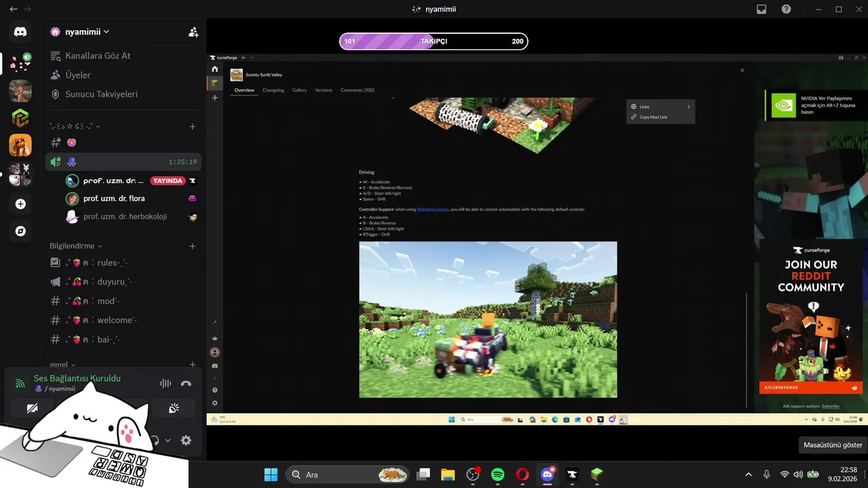Click CurseForge home icon in streamed sidebar
The height and width of the screenshot is (488, 868).
[215, 69]
